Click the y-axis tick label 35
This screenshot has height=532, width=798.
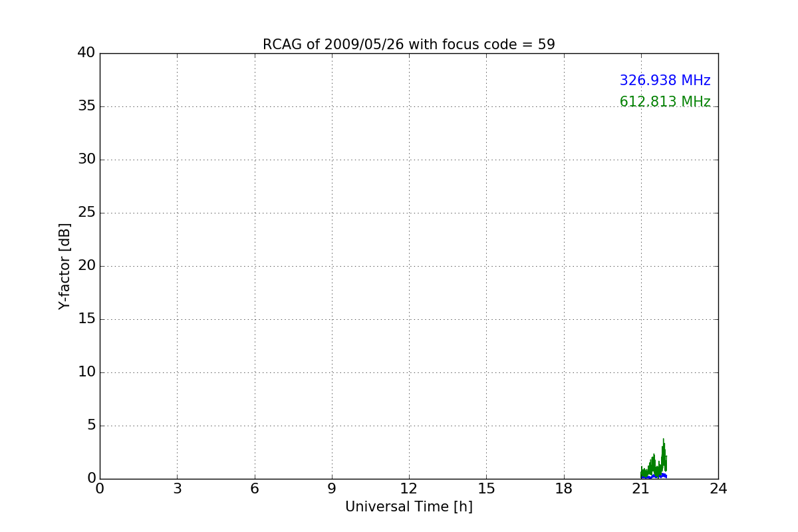86,106
